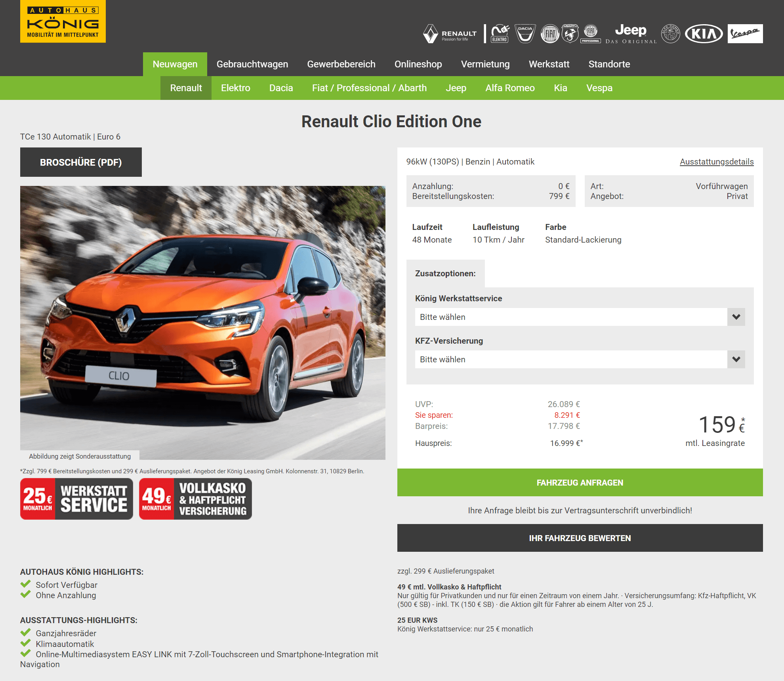Click the Renault Clio Edition One heading

(391, 122)
